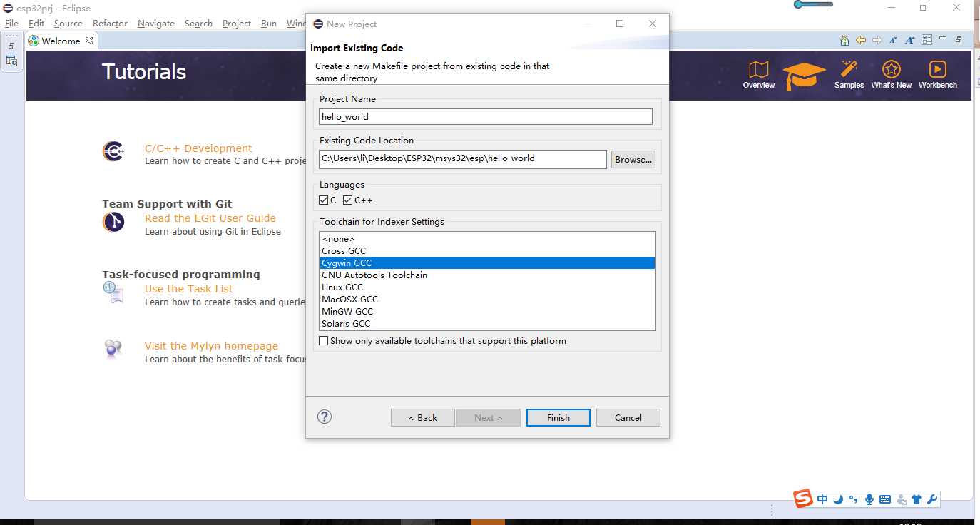
Task: Click the left sidebar restore icon
Action: [x=11, y=46]
